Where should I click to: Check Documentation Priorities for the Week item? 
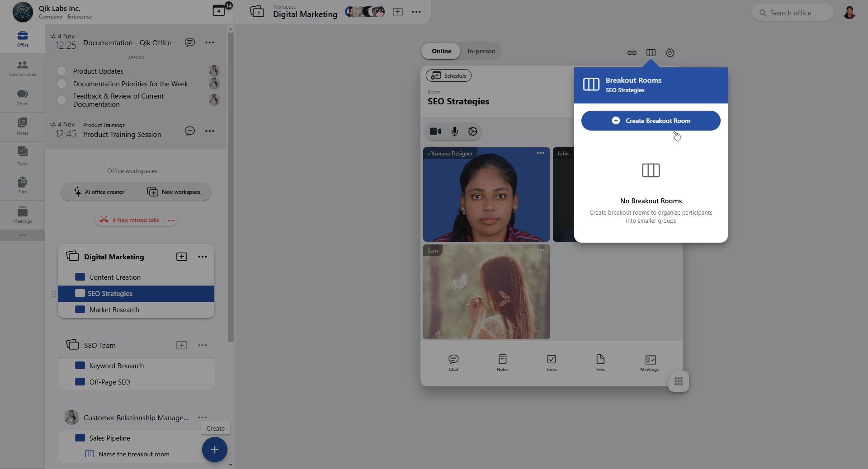61,84
